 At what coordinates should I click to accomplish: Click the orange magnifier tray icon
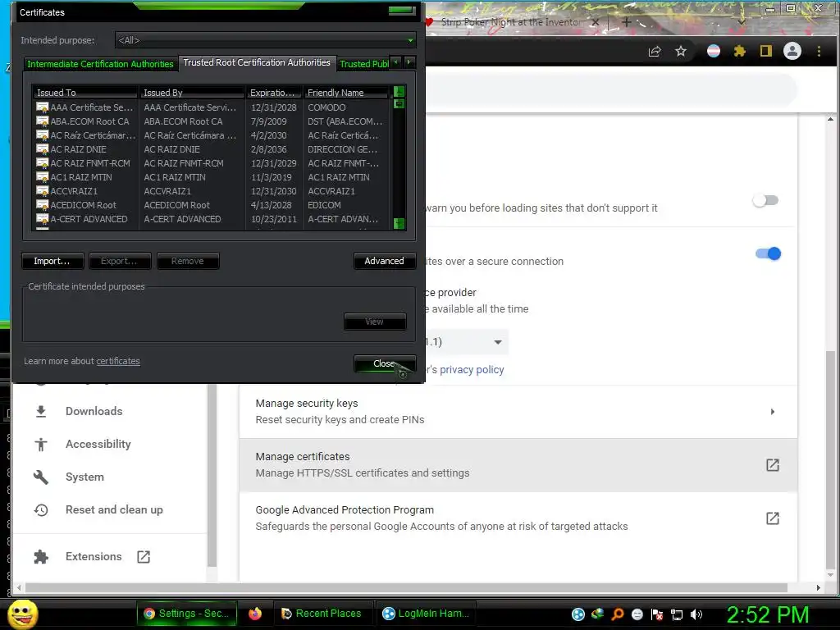point(618,614)
